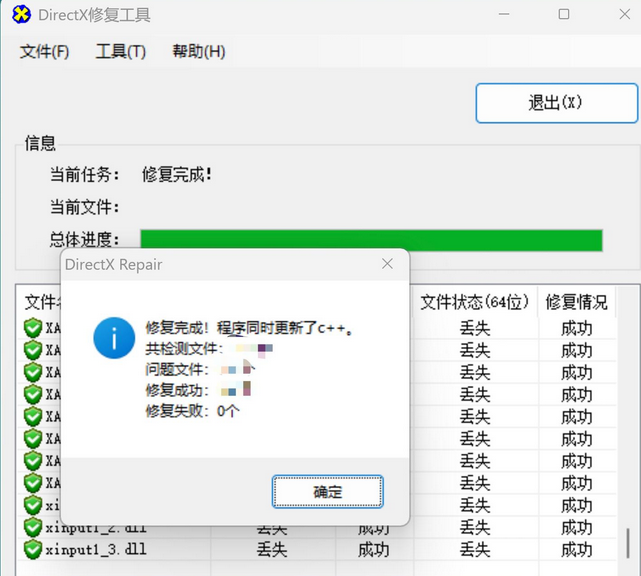
Task: Click the 当前任务 label
Action: pos(85,175)
